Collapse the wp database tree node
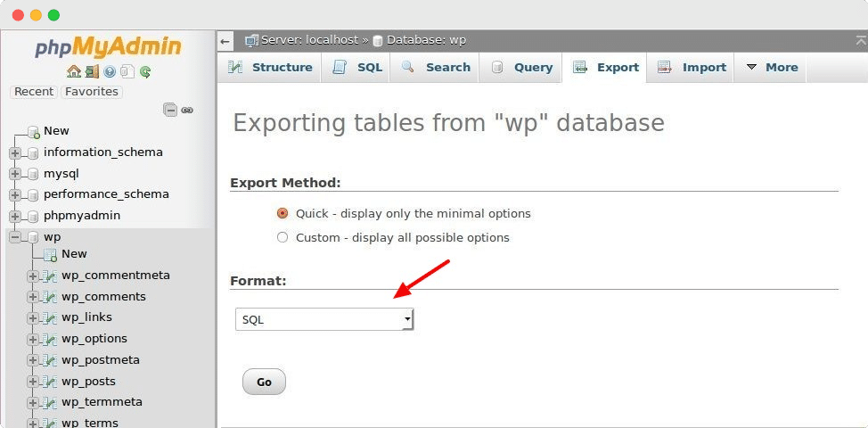The width and height of the screenshot is (868, 428). 15,237
